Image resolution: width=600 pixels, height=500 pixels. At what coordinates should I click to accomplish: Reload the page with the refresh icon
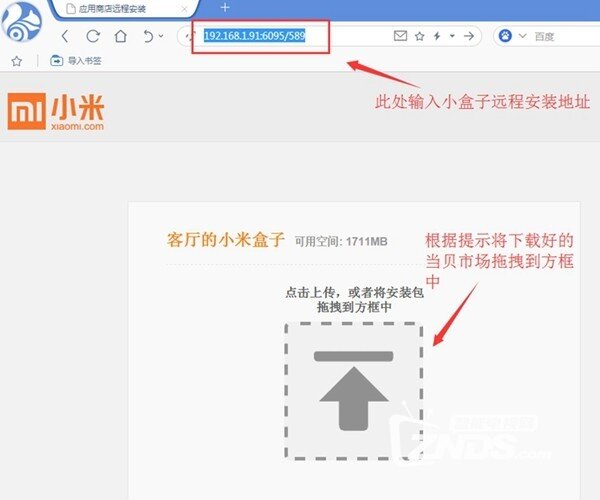tap(93, 36)
